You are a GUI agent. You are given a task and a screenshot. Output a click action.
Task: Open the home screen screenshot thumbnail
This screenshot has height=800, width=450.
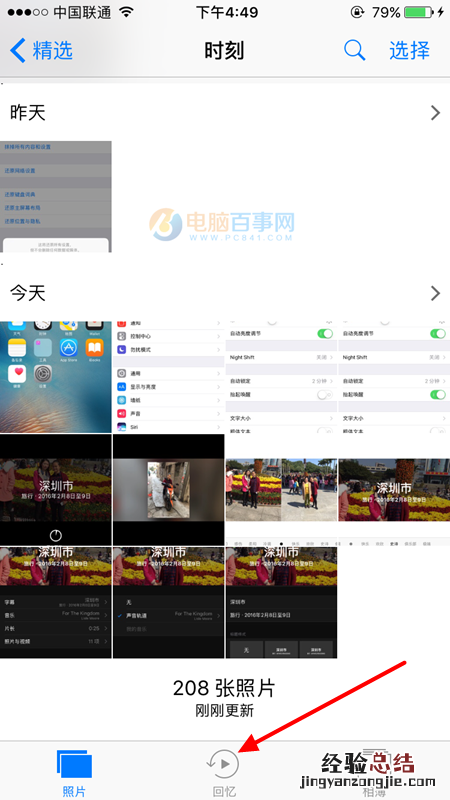[x=56, y=377]
